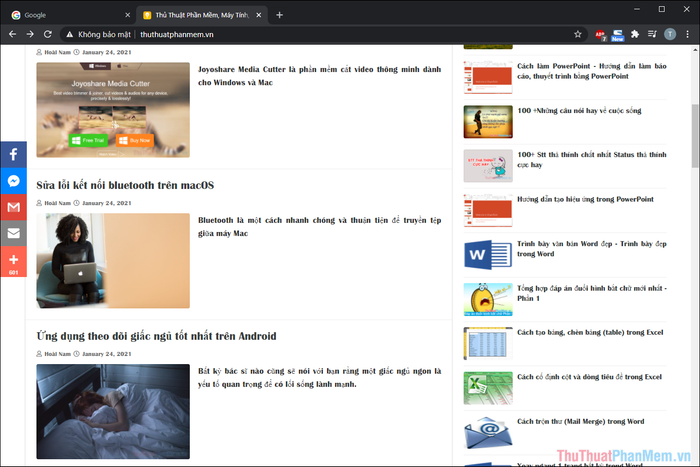Click the page vertical scrollbar thumb
The height and width of the screenshot is (467, 700).
pos(695,136)
